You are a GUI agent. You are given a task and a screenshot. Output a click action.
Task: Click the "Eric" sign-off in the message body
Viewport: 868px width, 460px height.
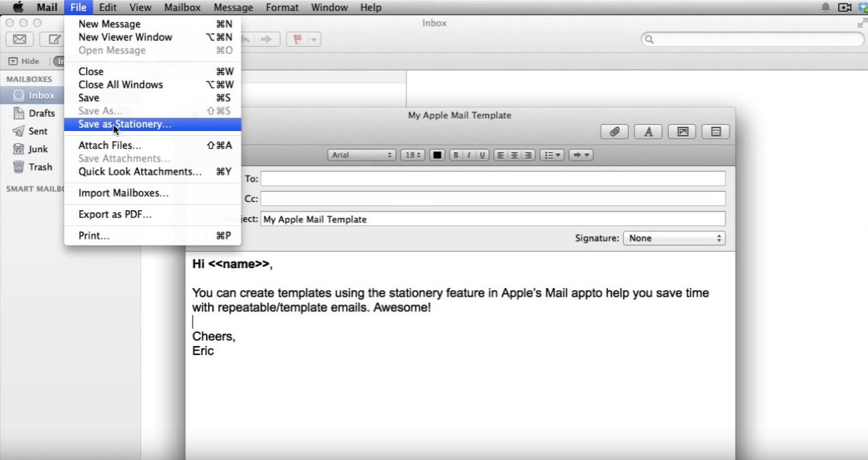pos(203,351)
